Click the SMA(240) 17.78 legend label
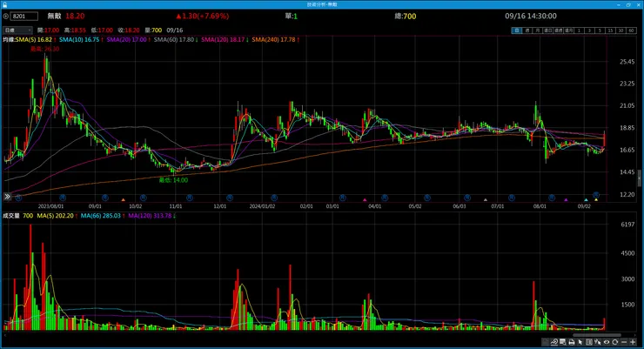The width and height of the screenshot is (644, 349). click(x=274, y=40)
